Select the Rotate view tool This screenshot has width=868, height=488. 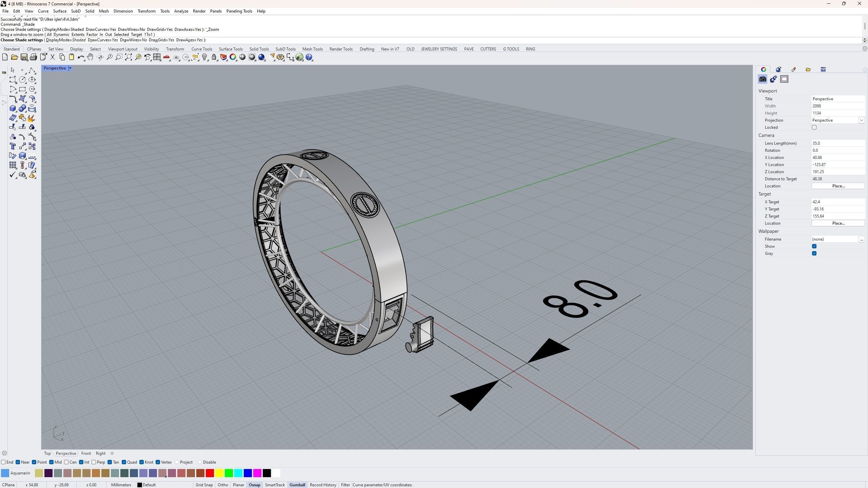[100, 57]
